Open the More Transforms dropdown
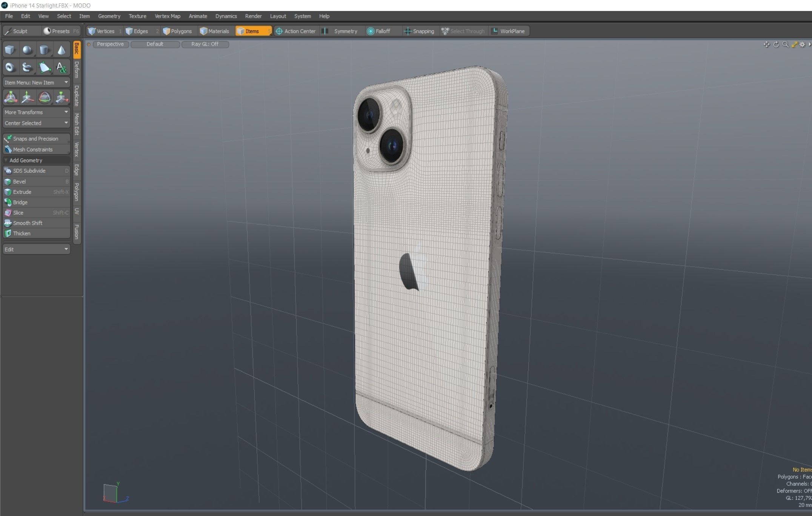 click(37, 112)
